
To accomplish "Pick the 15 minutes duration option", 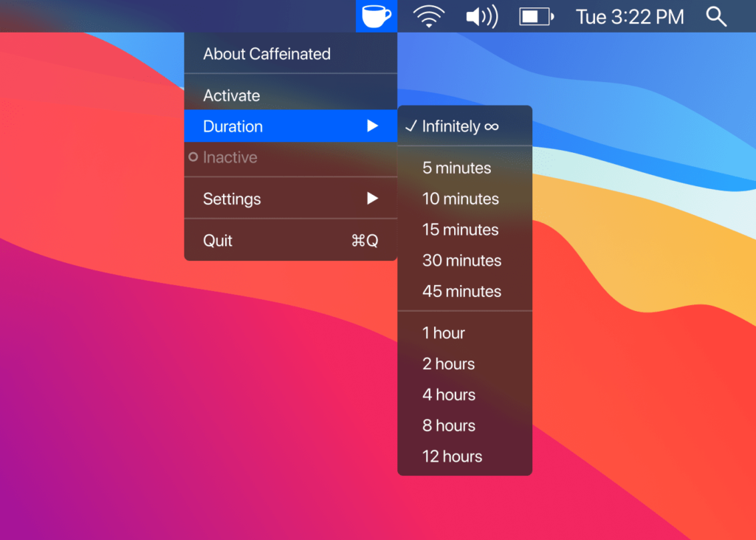I will coord(459,230).
